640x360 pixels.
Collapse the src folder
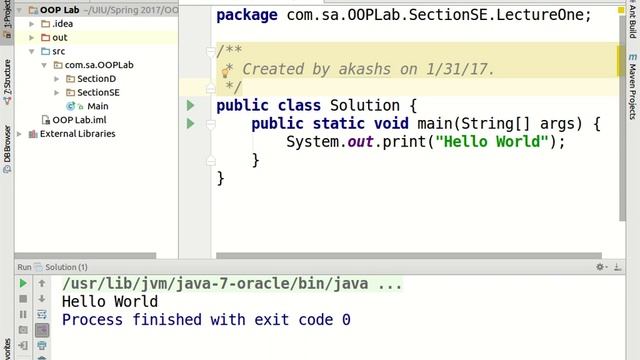tap(32, 51)
